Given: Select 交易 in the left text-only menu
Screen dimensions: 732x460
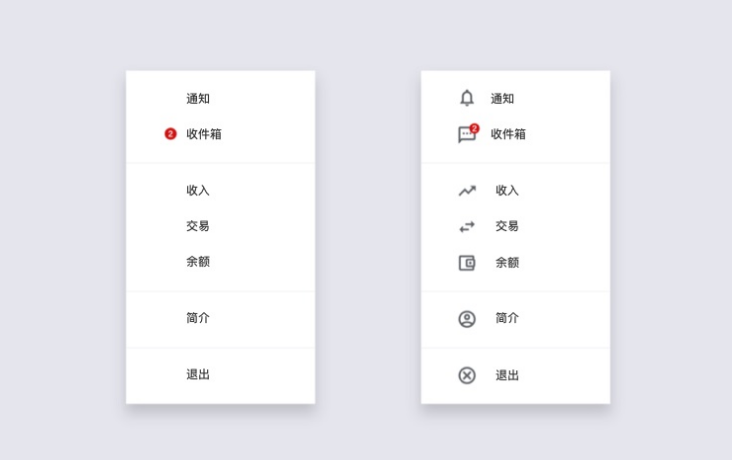Looking at the screenshot, I should [x=198, y=226].
